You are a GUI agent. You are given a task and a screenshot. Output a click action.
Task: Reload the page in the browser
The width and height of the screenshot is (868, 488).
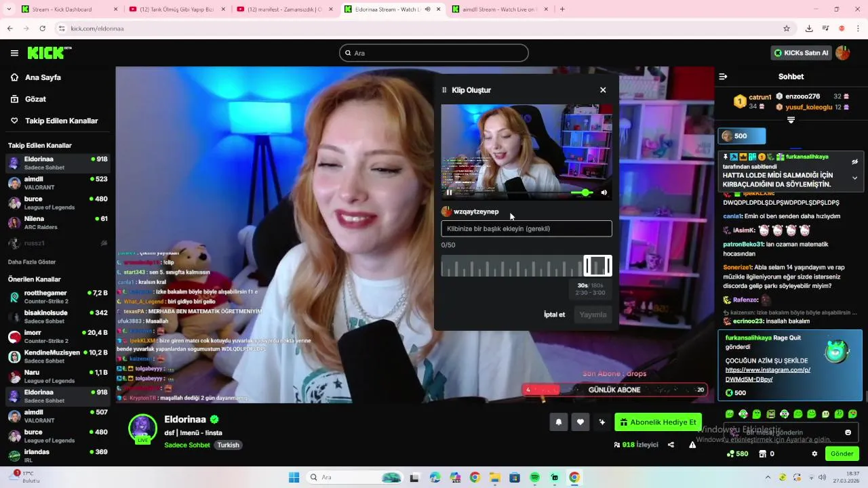[42, 28]
